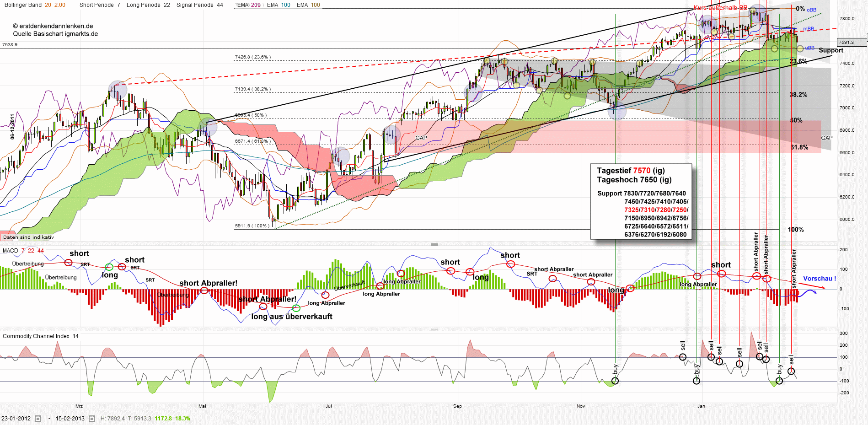Grab divider handle between price chart and MACD
This screenshot has width=868, height=425.
coord(434,244)
